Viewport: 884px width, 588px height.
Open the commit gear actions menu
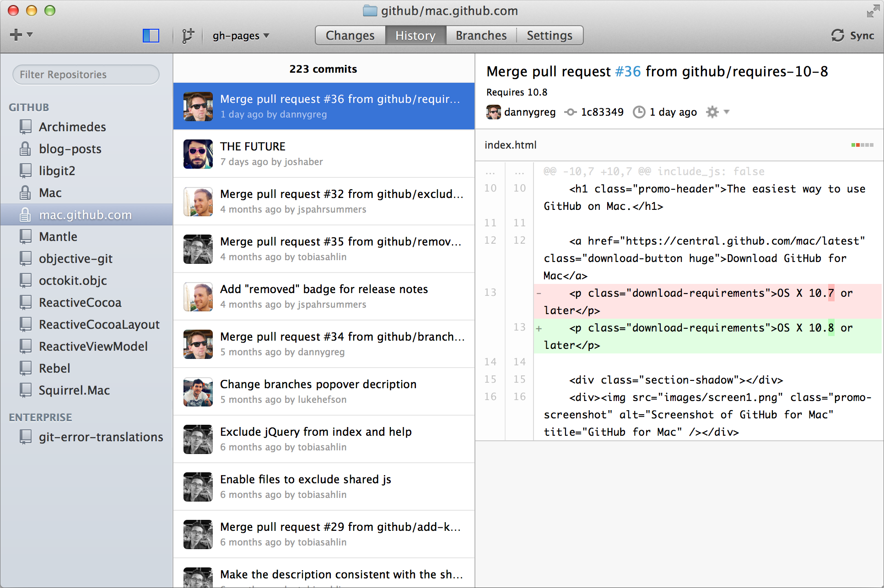coord(717,112)
